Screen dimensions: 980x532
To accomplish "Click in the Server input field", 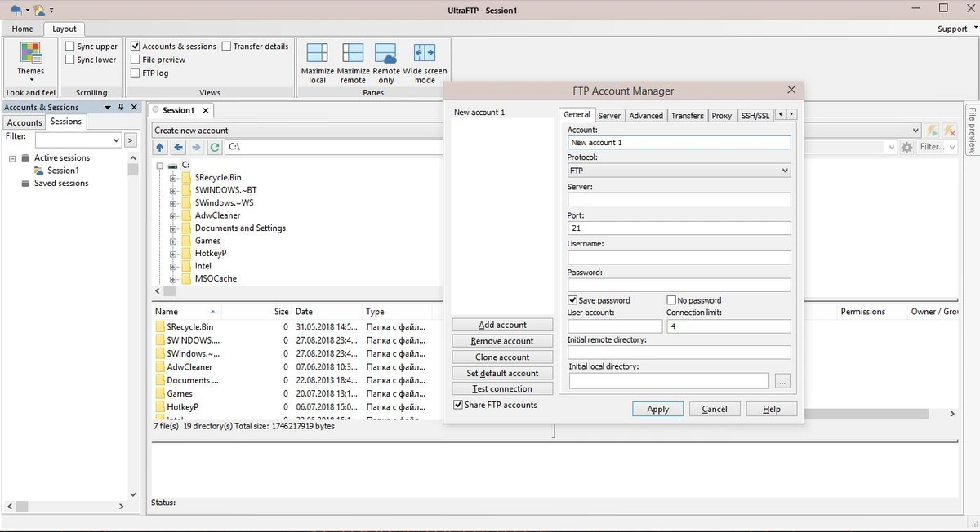I will coord(679,199).
